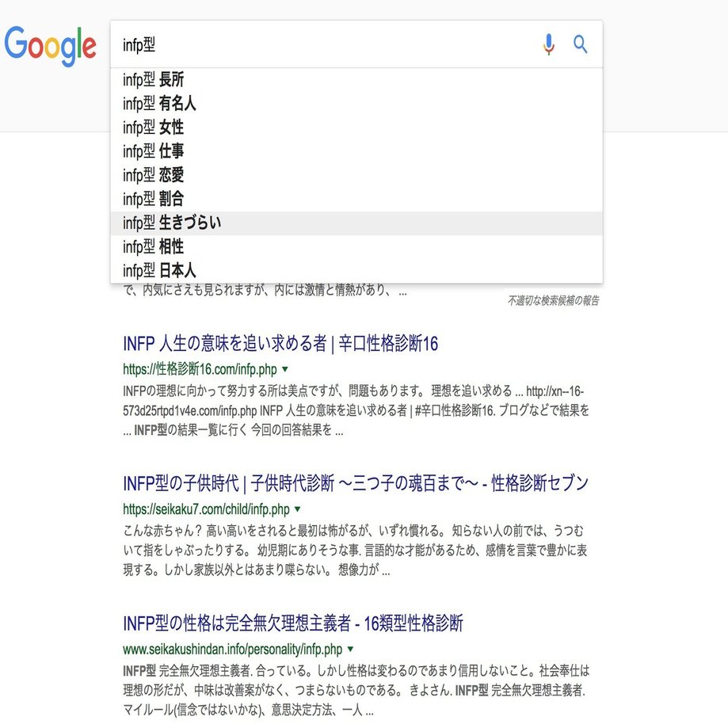728x728 pixels.
Task: Open result INFP 人生の意味を追い求める者
Action: (280, 344)
